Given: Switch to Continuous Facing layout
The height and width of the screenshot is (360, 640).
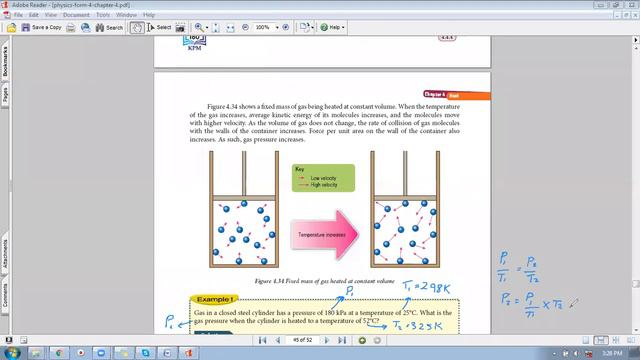Looking at the screenshot, I should tap(616, 340).
